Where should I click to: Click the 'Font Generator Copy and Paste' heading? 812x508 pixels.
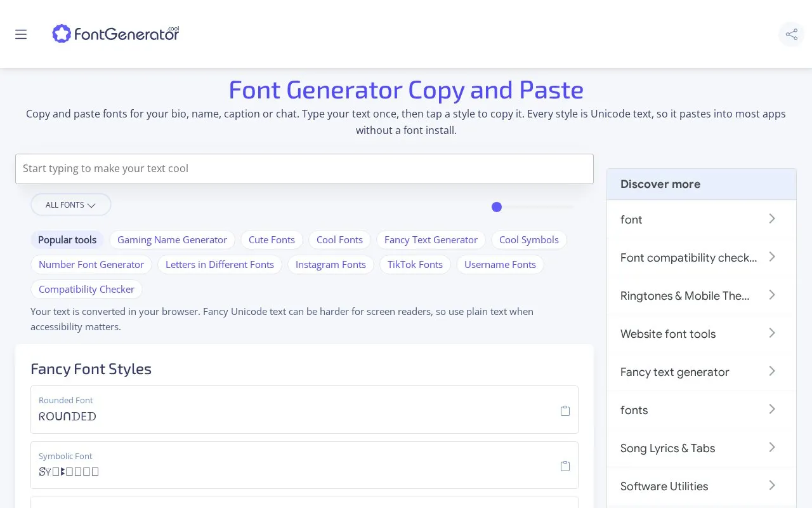[x=406, y=90]
